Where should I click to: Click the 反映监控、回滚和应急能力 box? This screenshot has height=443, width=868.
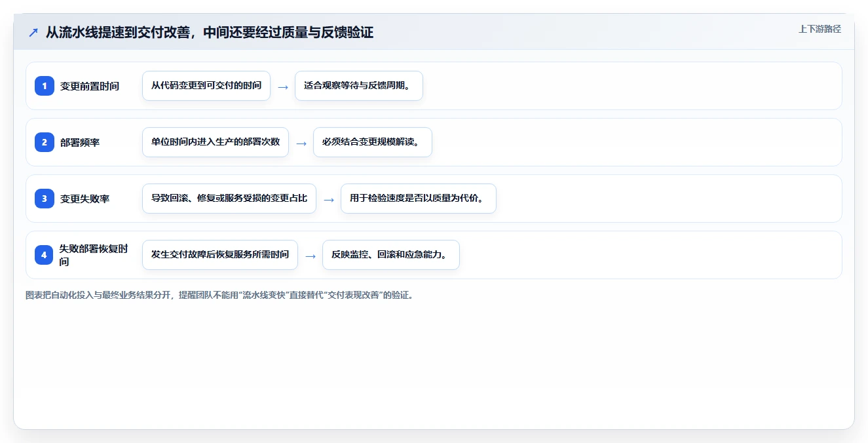pyautogui.click(x=391, y=255)
